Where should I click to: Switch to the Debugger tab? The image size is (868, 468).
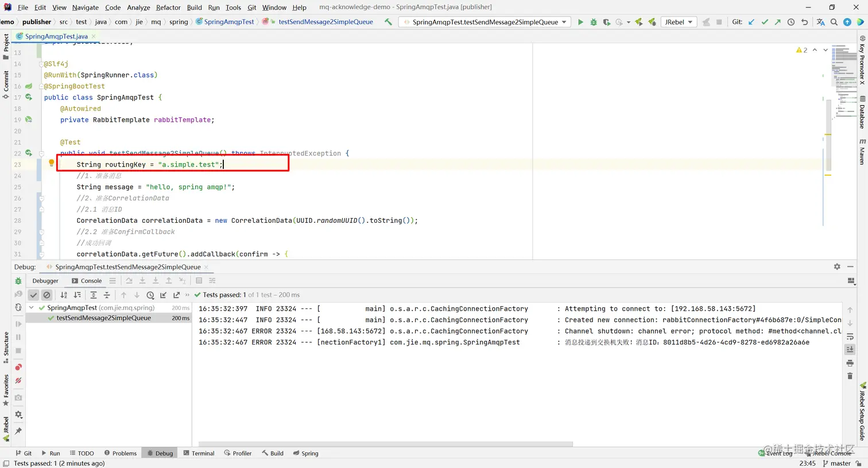pyautogui.click(x=45, y=281)
